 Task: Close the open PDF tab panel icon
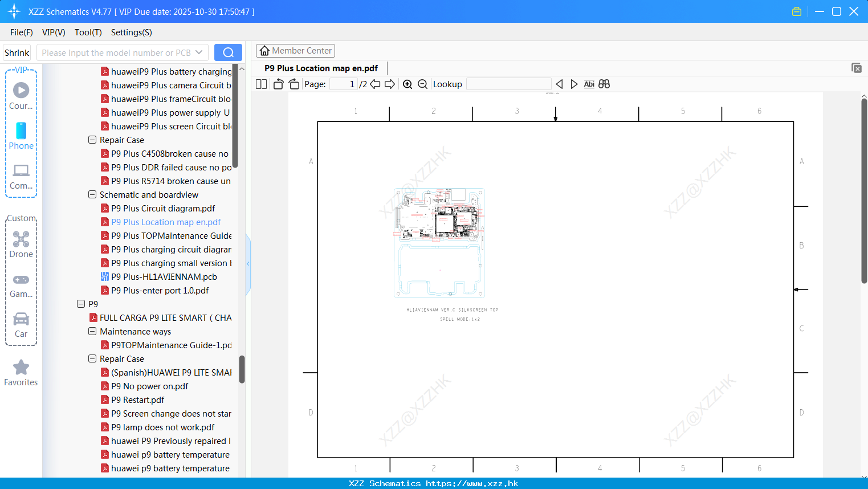tap(857, 68)
